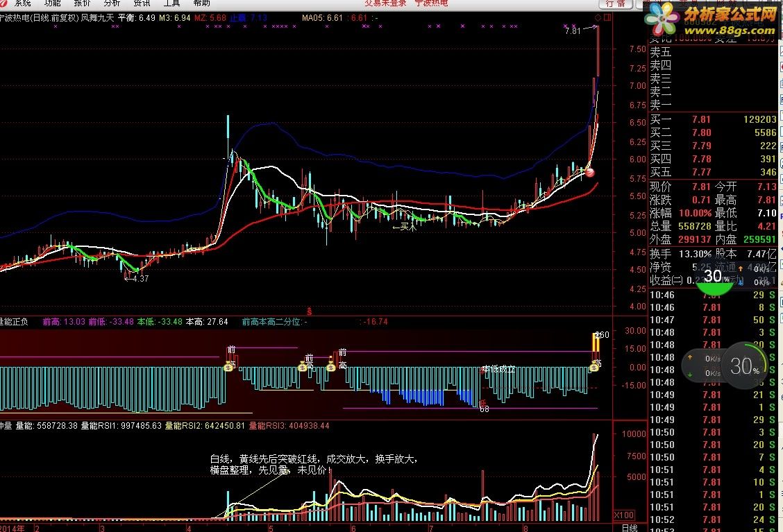Click the orange upload arrow in the floating widget

tap(690, 358)
